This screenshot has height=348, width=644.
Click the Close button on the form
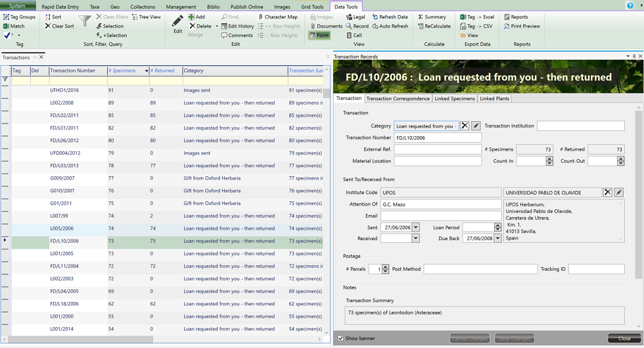(624, 339)
